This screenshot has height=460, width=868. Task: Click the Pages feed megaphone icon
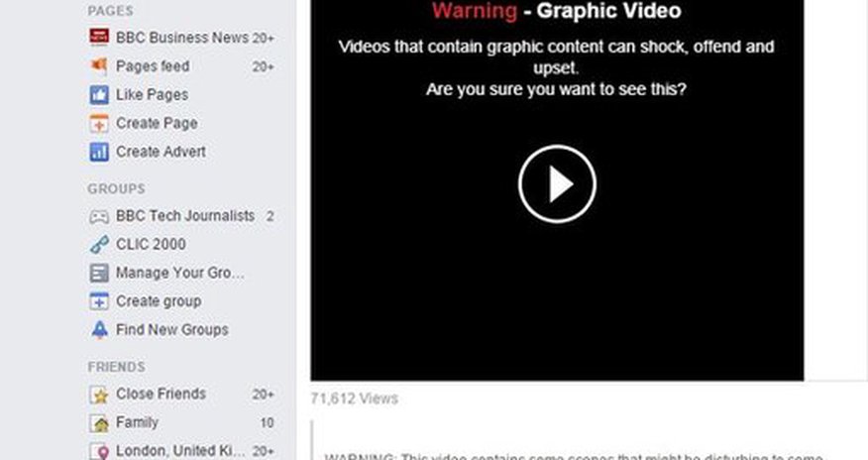coord(99,65)
